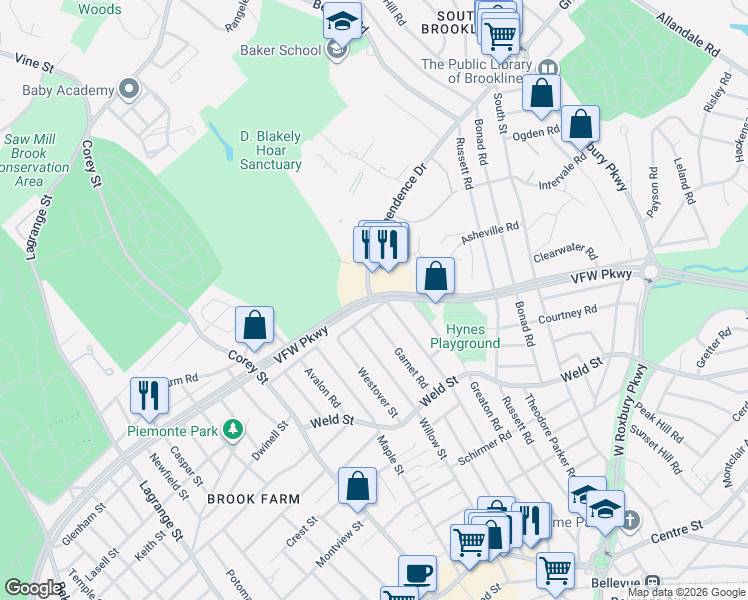The height and width of the screenshot is (600, 748).
Task: Click the restaurant marker near Piemonte Park
Action: click(x=149, y=396)
